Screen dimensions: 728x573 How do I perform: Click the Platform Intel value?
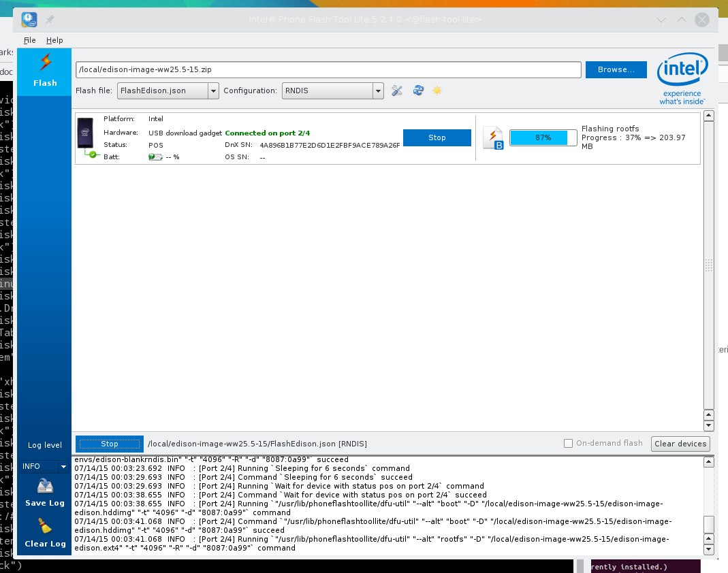(x=155, y=119)
